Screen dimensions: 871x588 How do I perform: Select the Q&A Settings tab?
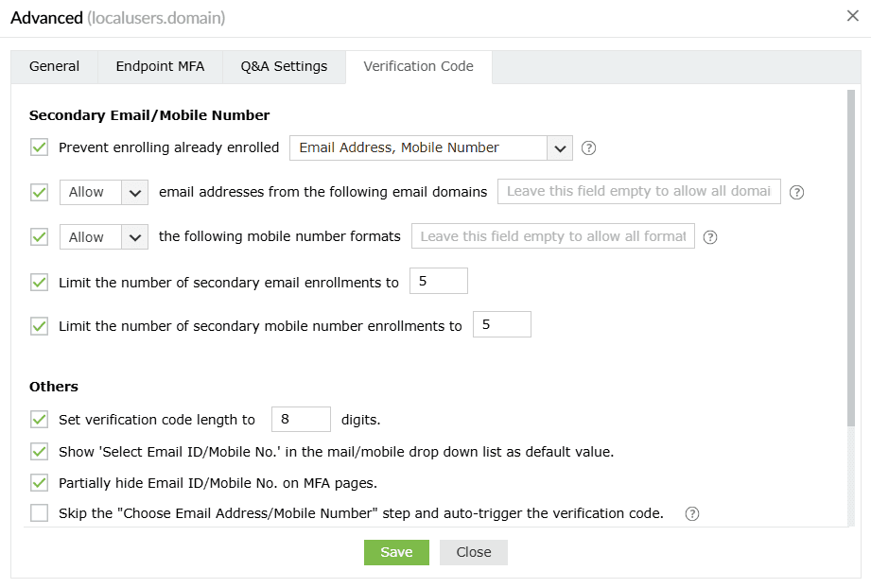tap(283, 66)
